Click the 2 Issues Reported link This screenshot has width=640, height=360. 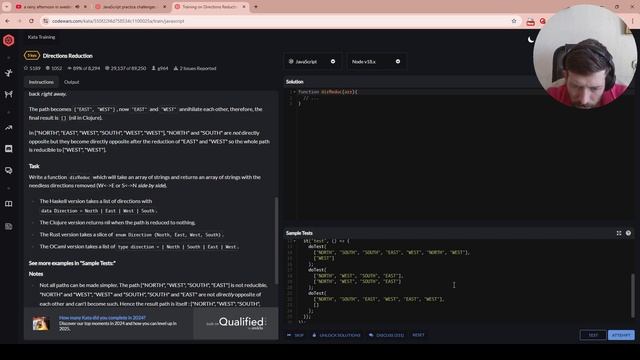pos(195,68)
